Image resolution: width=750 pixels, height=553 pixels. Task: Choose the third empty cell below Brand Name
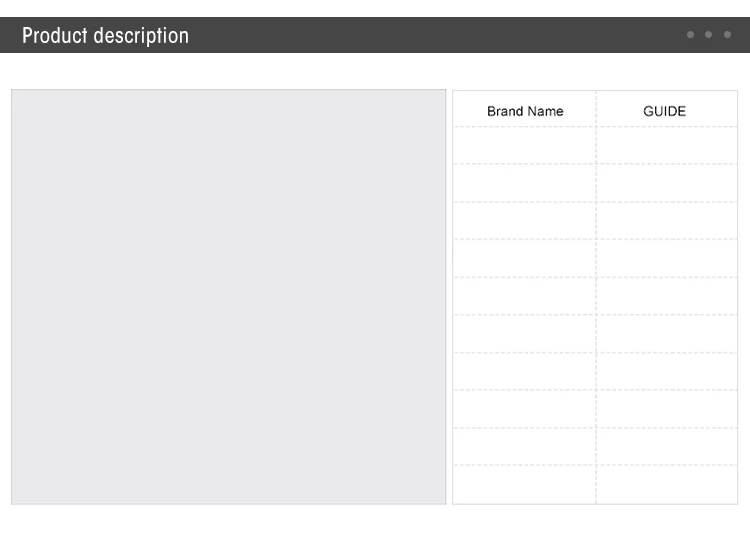525,221
